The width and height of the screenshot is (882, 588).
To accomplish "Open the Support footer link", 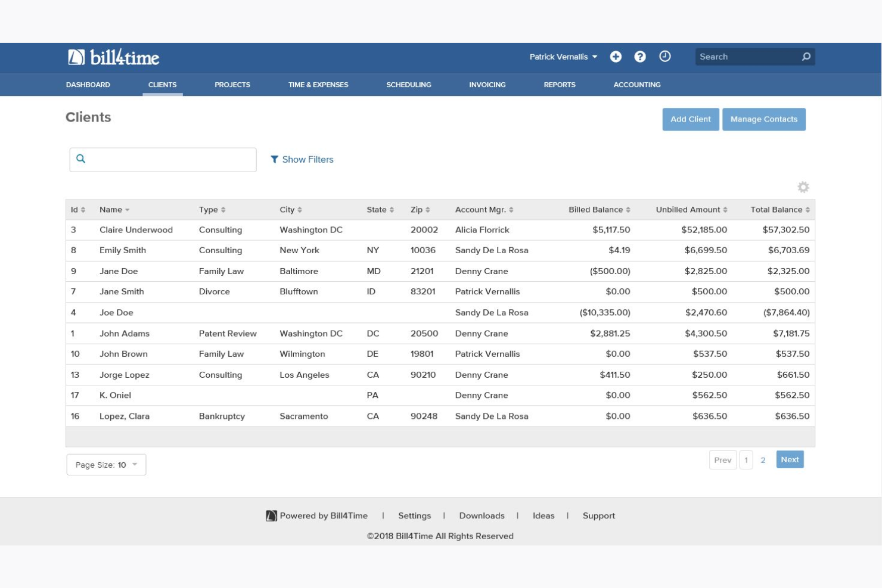I will click(599, 516).
